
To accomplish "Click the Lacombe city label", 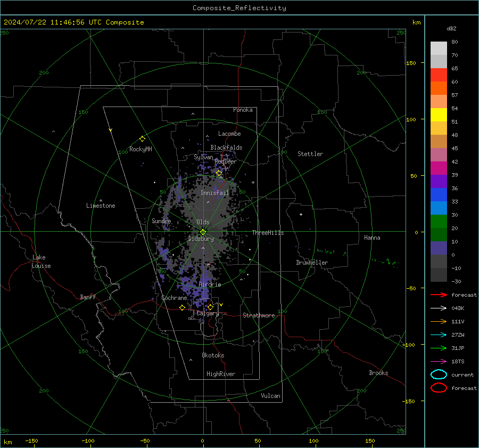I will 229,134.
